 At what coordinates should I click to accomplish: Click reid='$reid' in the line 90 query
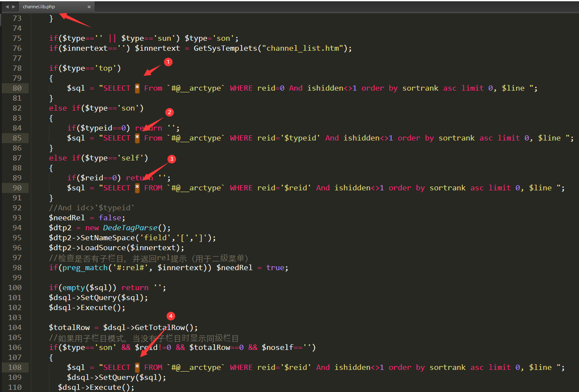click(285, 188)
